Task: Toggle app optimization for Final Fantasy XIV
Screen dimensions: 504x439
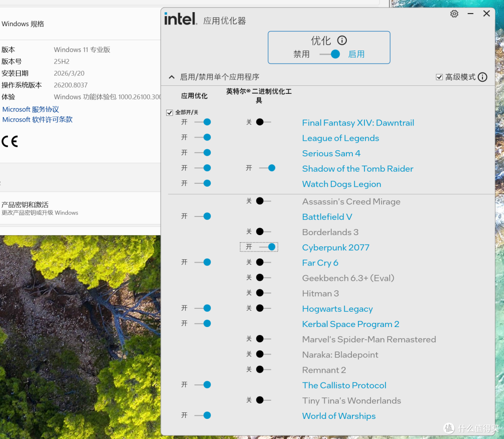Action: [x=203, y=122]
